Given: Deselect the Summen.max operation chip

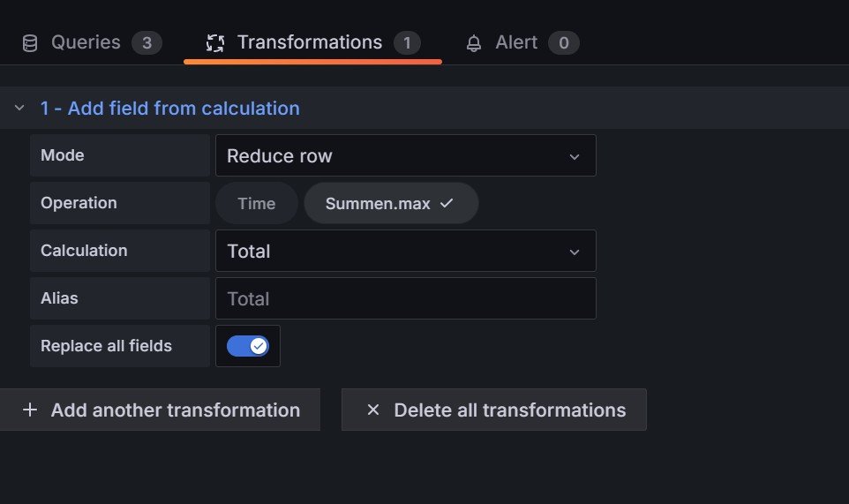Looking at the screenshot, I should tap(390, 204).
